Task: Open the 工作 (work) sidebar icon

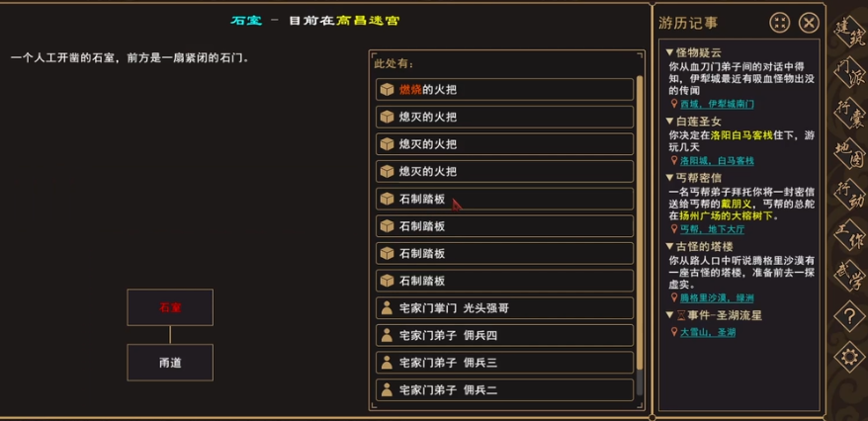Action: click(848, 236)
